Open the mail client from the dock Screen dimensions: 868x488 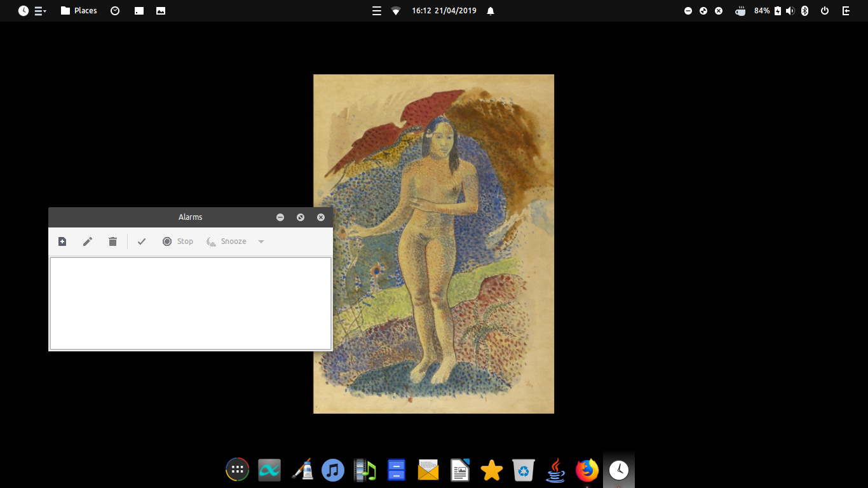pyautogui.click(x=428, y=470)
